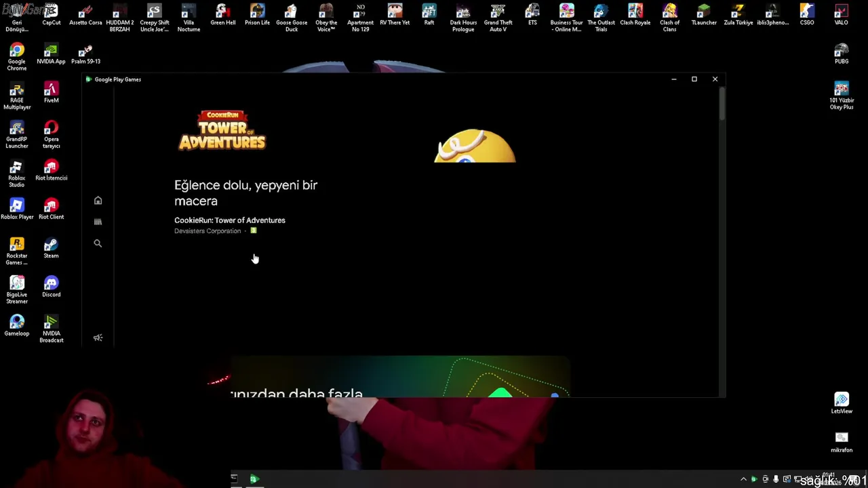Click the Google Play Games vertical scrollbar

[722, 104]
